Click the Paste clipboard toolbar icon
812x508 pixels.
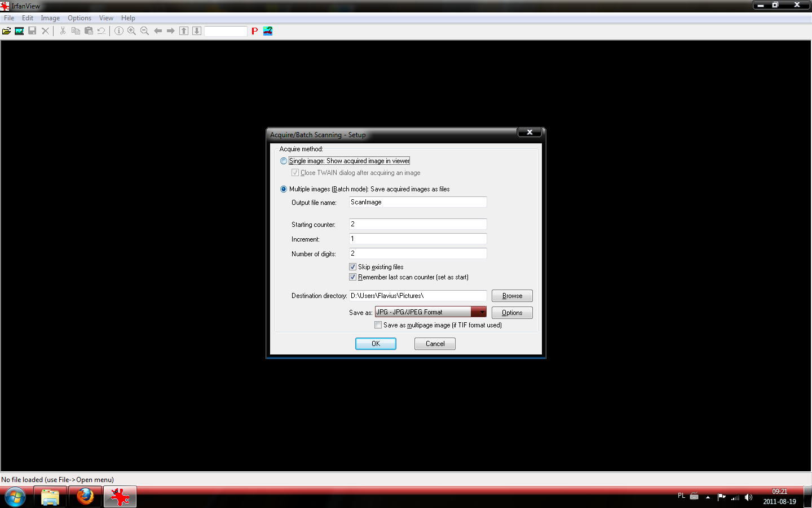click(x=89, y=31)
